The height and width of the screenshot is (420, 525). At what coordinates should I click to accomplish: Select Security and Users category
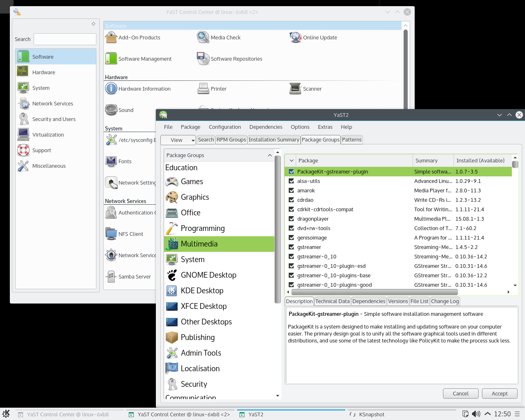coord(56,119)
